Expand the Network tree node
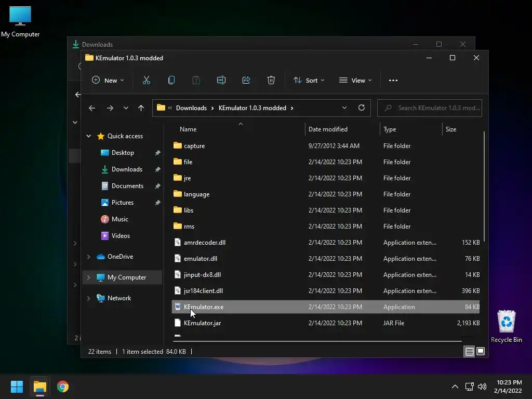This screenshot has height=399, width=532. click(x=88, y=298)
